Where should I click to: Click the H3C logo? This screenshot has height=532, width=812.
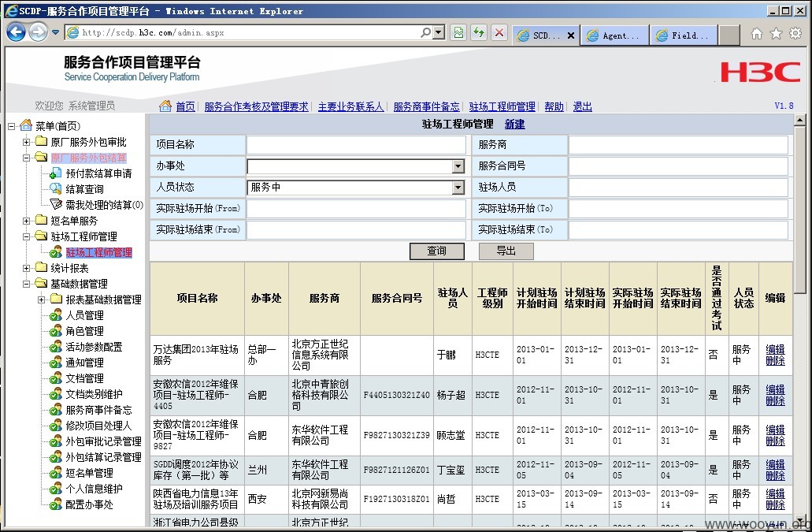(x=760, y=73)
